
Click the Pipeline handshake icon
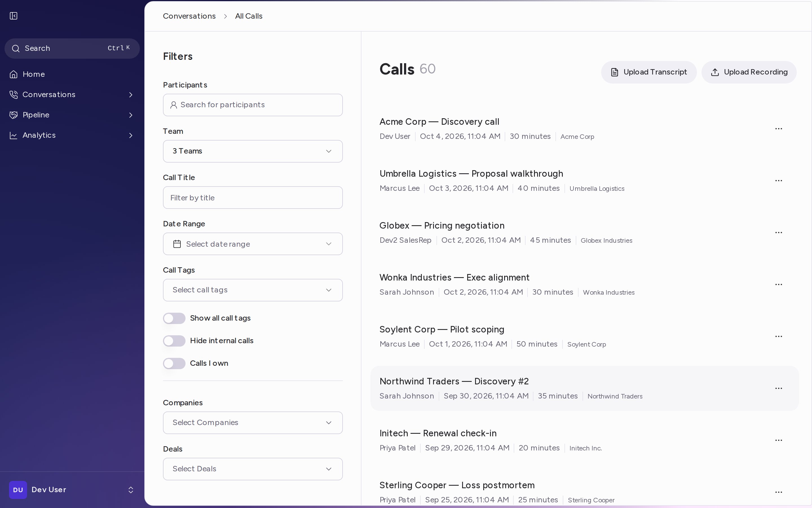(x=14, y=115)
